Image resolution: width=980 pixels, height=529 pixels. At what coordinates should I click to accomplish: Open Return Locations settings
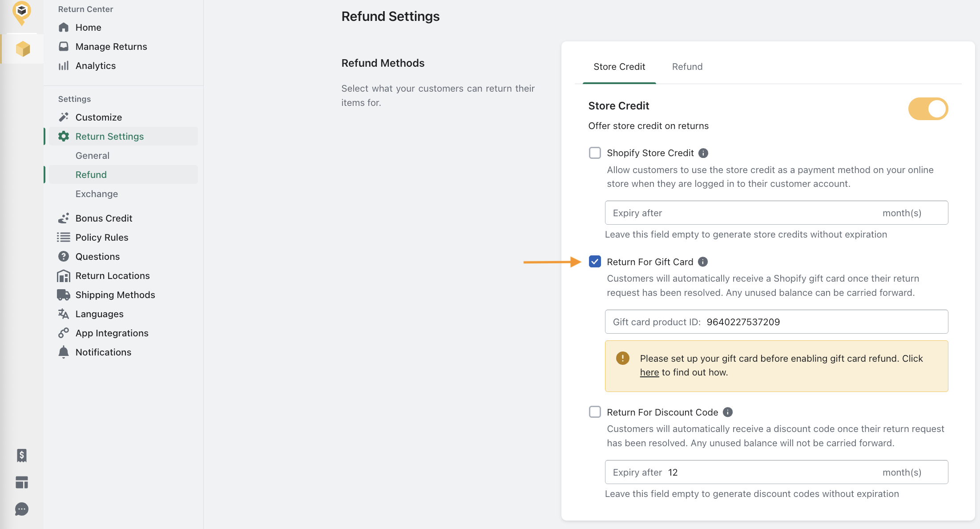[124, 275]
